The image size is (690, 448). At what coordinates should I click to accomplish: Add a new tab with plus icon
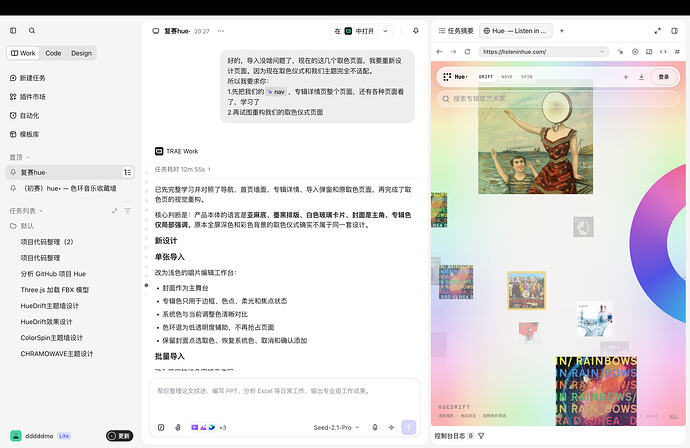pyautogui.click(x=562, y=31)
